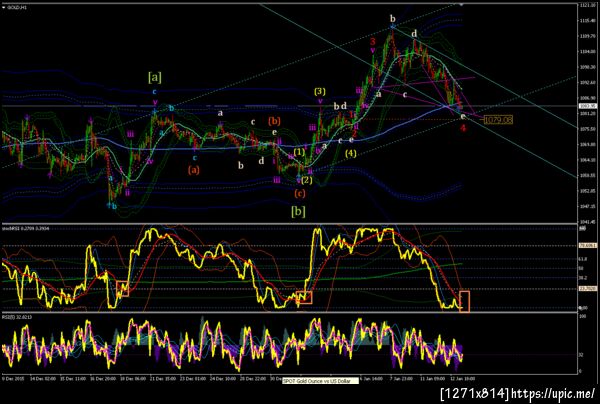
Task: Select the yellow (4) wave label
Action: click(351, 153)
